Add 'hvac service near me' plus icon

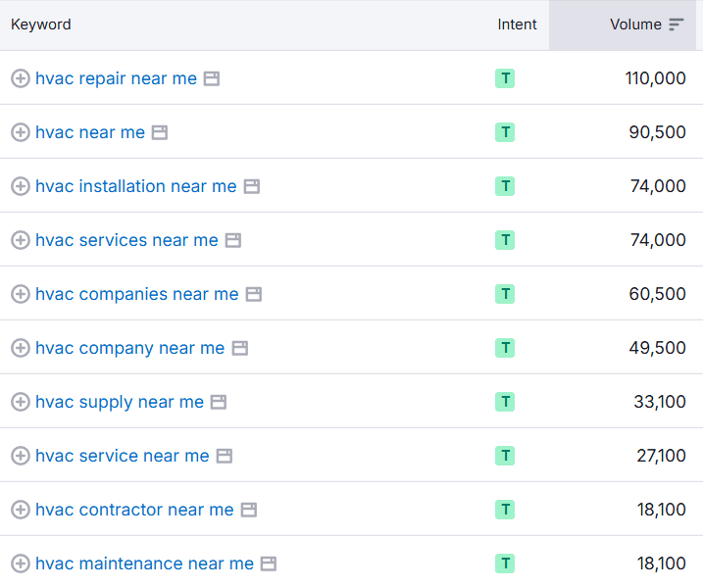(x=21, y=456)
